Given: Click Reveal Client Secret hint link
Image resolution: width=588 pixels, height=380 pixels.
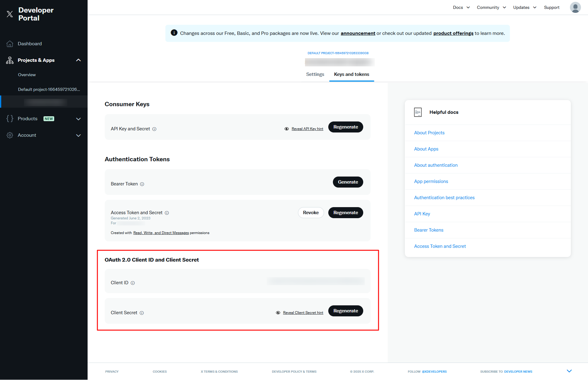Looking at the screenshot, I should click(x=303, y=313).
